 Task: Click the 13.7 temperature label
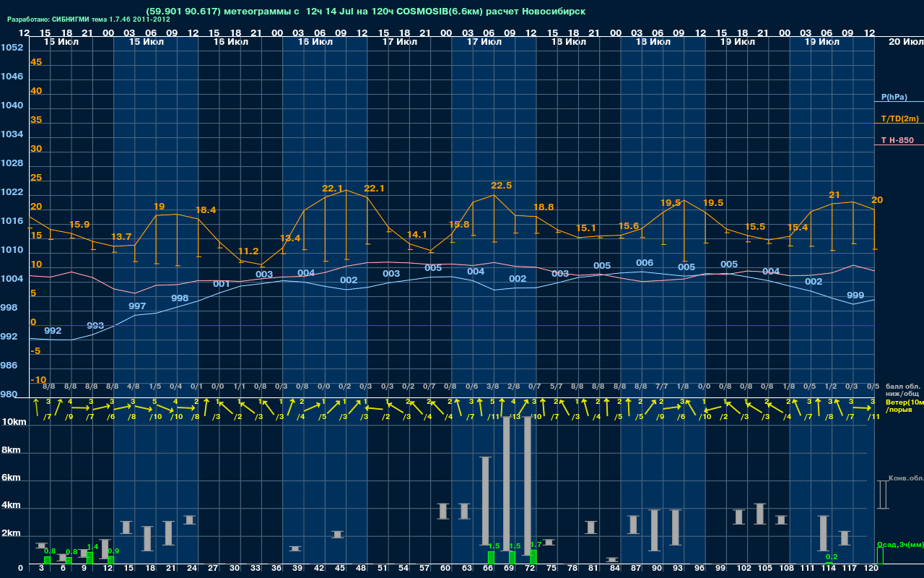121,237
